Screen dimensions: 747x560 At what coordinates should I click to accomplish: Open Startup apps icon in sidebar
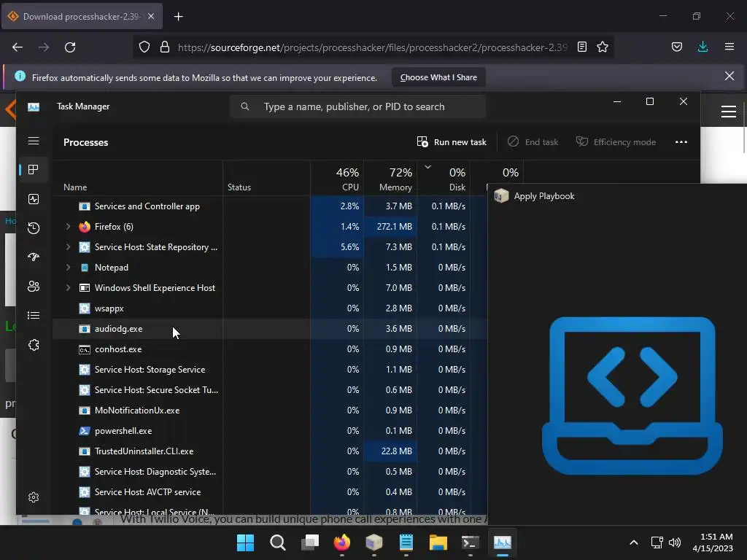point(34,257)
